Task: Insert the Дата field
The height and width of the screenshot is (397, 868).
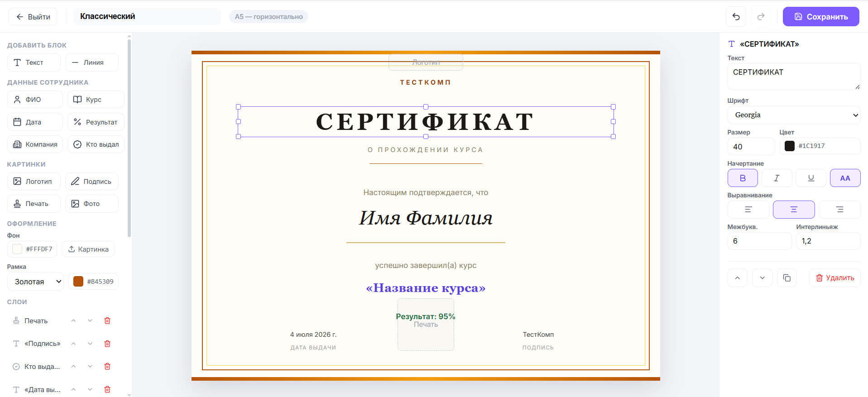Action: [x=35, y=122]
